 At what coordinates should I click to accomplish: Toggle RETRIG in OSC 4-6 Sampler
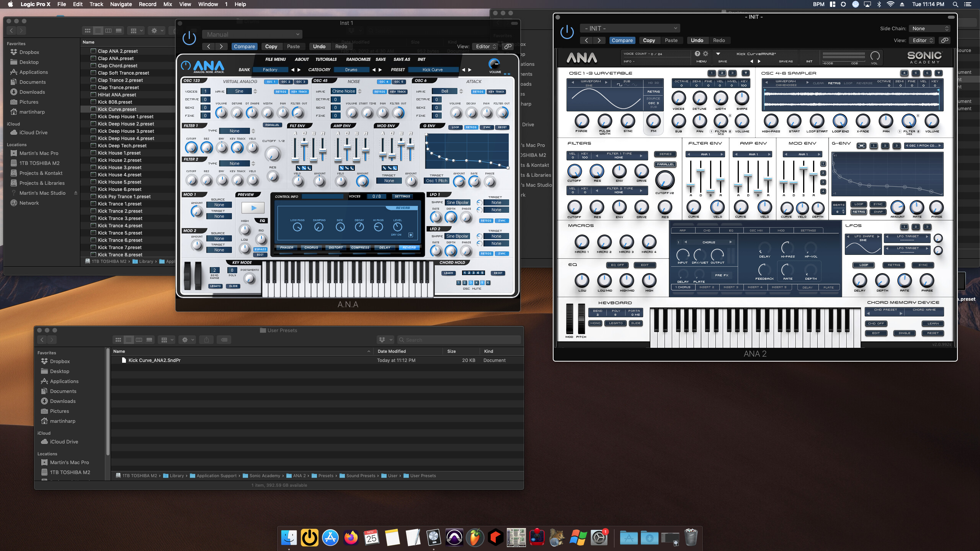pos(834,83)
